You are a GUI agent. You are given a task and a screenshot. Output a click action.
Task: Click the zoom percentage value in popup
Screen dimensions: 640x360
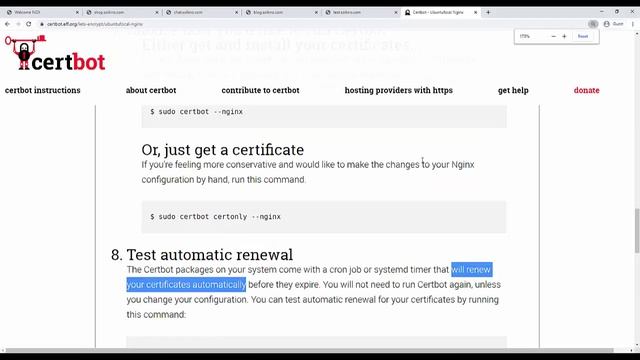pyautogui.click(x=524, y=36)
